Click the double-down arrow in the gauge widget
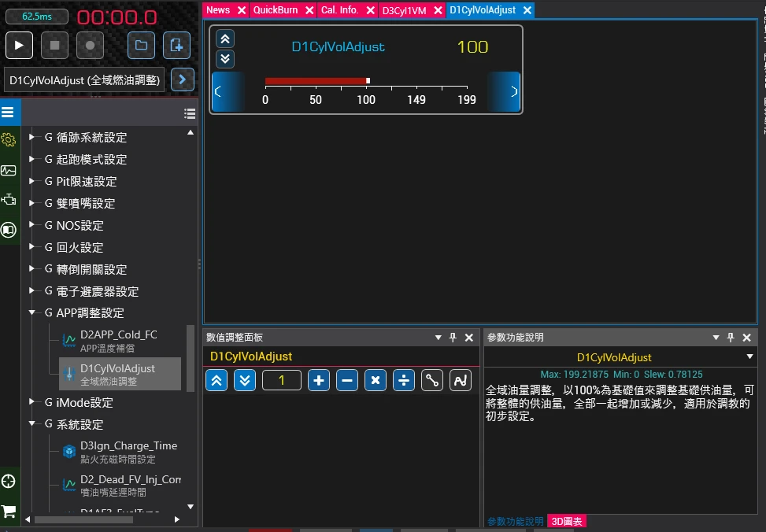766x532 pixels. point(225,59)
